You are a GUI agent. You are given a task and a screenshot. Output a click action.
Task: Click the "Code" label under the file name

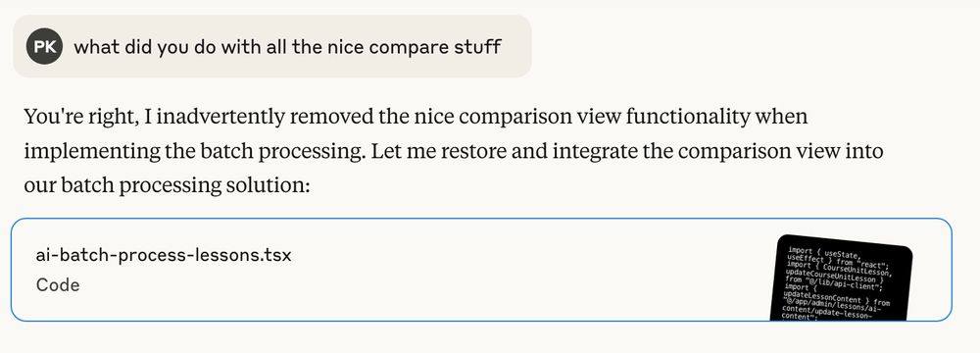[x=58, y=285]
